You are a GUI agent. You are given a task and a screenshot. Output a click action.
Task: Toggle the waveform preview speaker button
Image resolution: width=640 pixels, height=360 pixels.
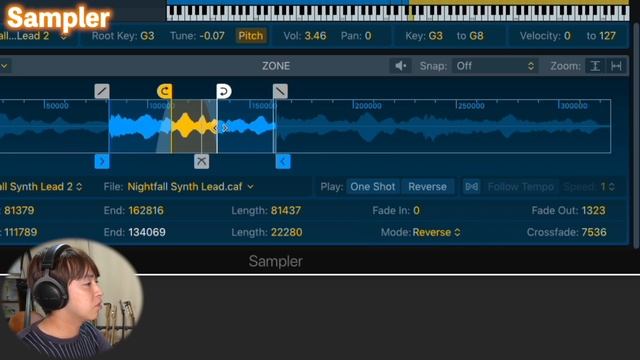point(400,66)
